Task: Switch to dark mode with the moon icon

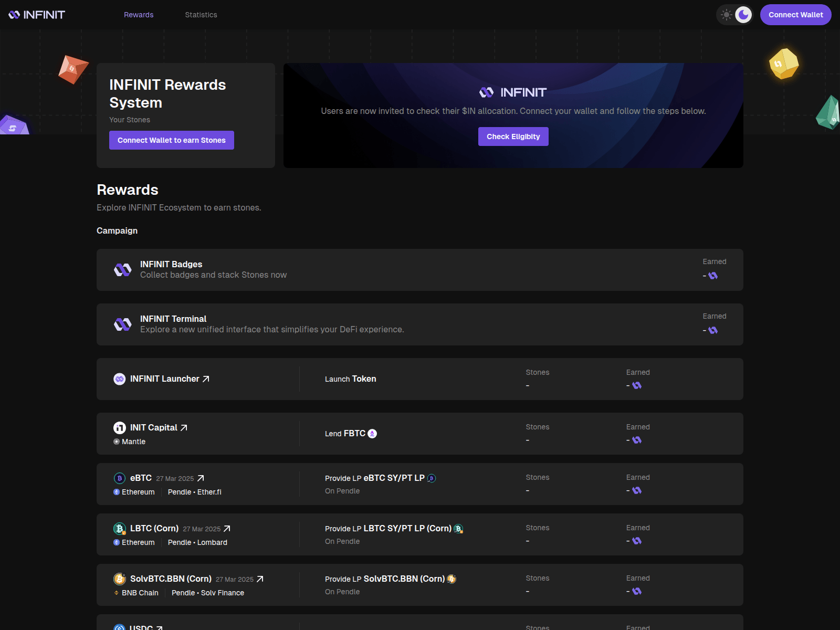Action: [x=743, y=15]
